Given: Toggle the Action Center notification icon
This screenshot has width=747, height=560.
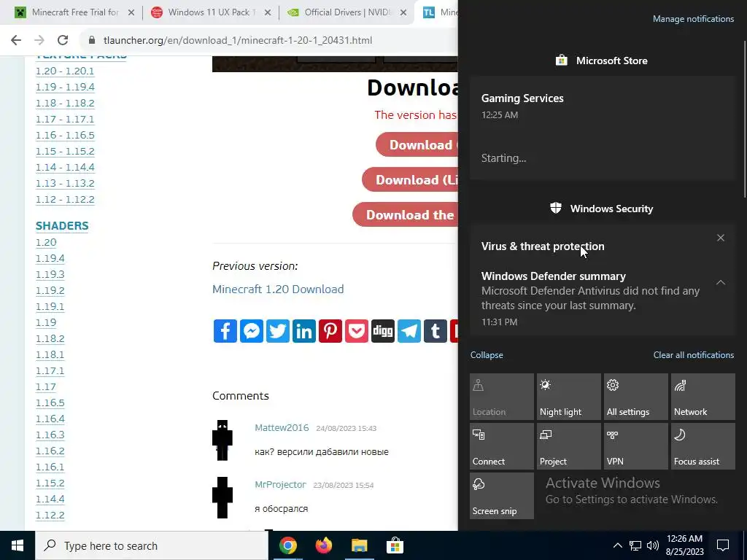Looking at the screenshot, I should coord(723,545).
